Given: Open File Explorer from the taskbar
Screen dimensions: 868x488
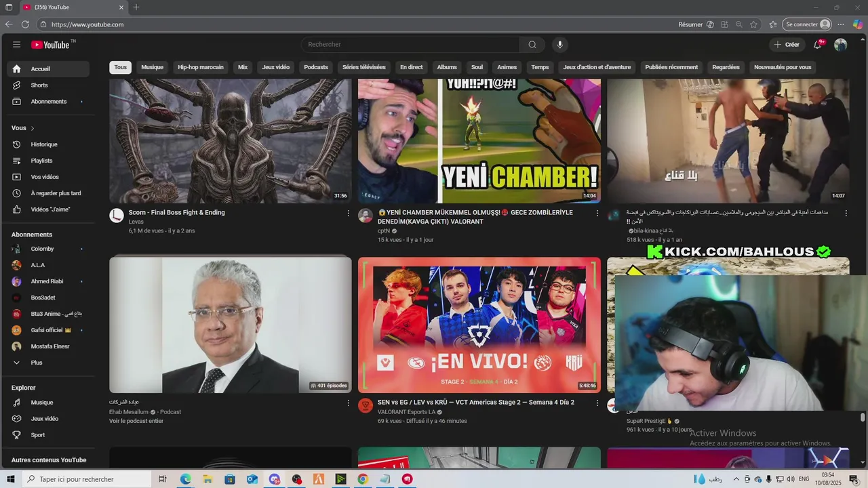Looking at the screenshot, I should (208, 479).
